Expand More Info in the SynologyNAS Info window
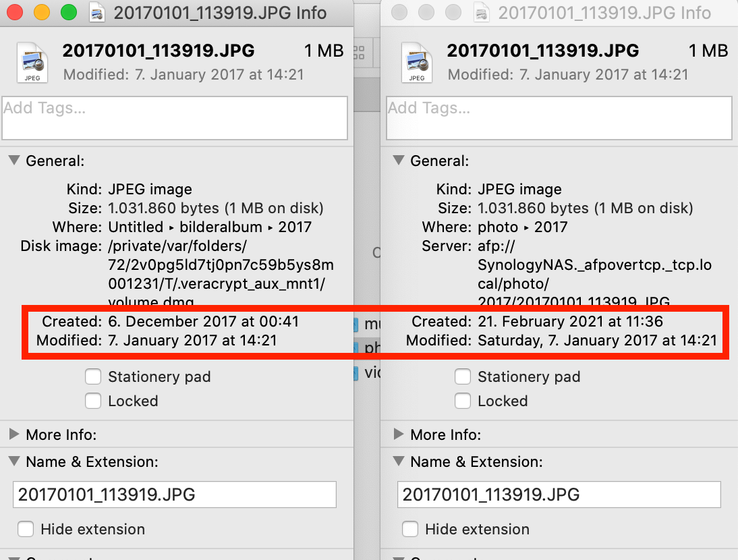The height and width of the screenshot is (560, 738). pyautogui.click(x=399, y=435)
